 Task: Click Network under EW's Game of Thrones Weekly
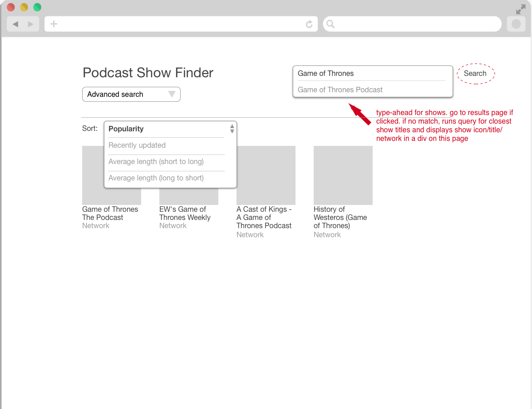172,226
